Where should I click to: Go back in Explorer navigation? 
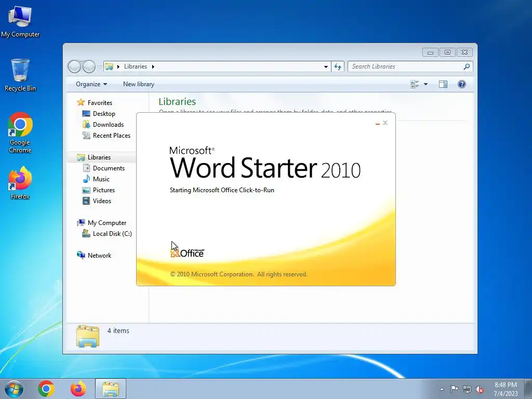(x=74, y=66)
